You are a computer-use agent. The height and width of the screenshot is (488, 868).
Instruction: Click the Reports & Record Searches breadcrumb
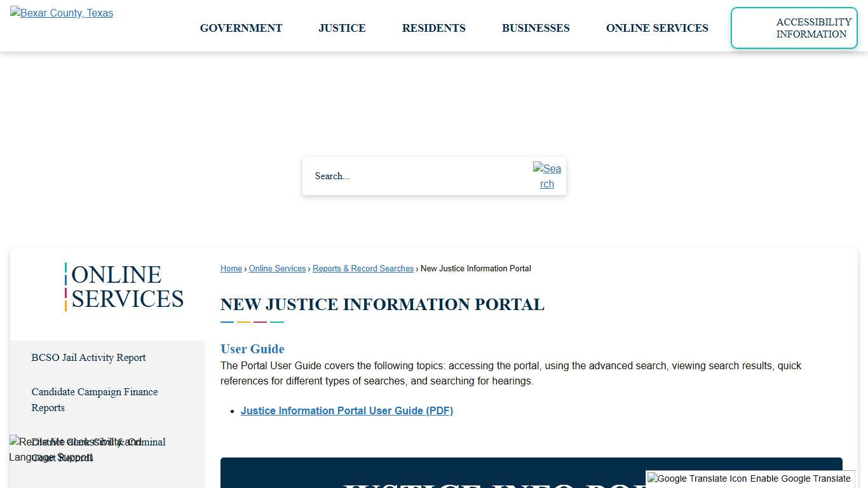point(363,268)
